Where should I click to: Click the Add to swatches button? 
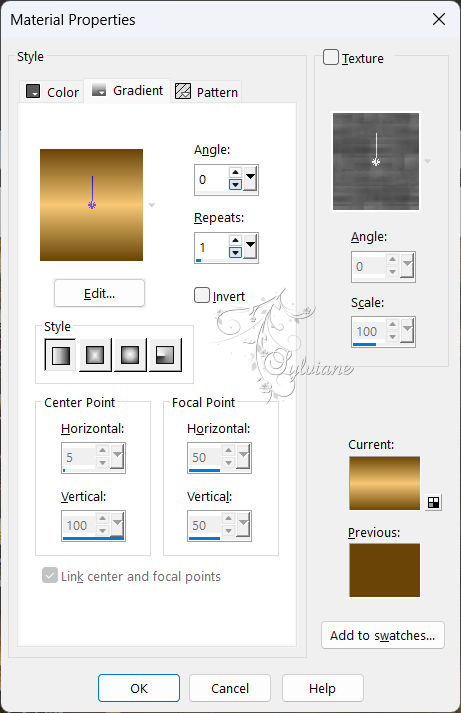click(383, 635)
